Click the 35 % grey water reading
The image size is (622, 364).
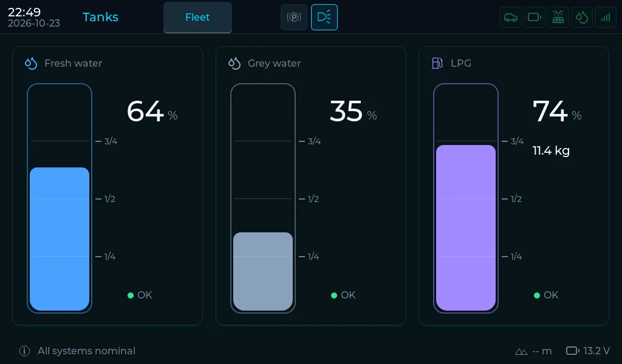click(x=354, y=111)
